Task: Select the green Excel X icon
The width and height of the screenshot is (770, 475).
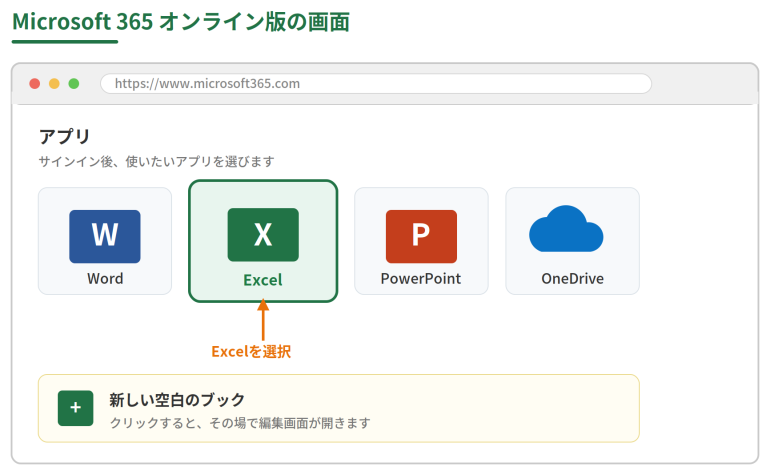Action: coord(263,234)
